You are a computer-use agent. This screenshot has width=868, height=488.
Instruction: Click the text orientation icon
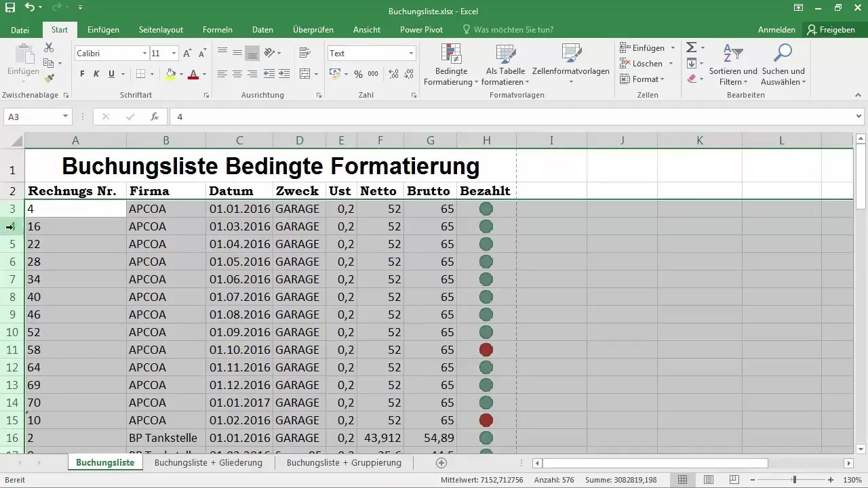click(269, 53)
